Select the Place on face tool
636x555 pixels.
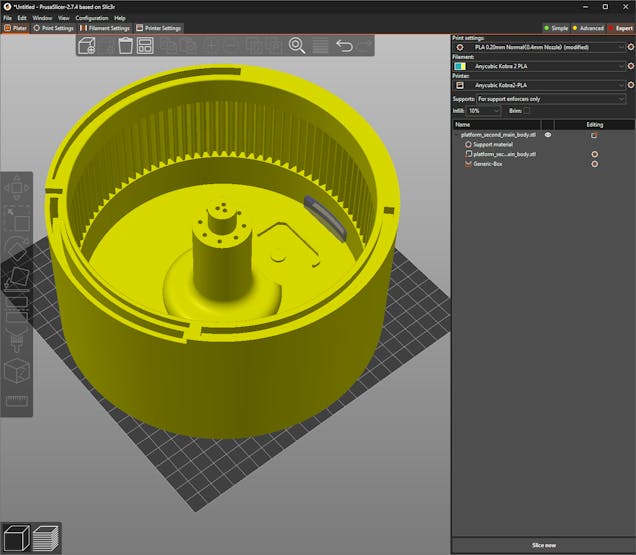pyautogui.click(x=18, y=279)
